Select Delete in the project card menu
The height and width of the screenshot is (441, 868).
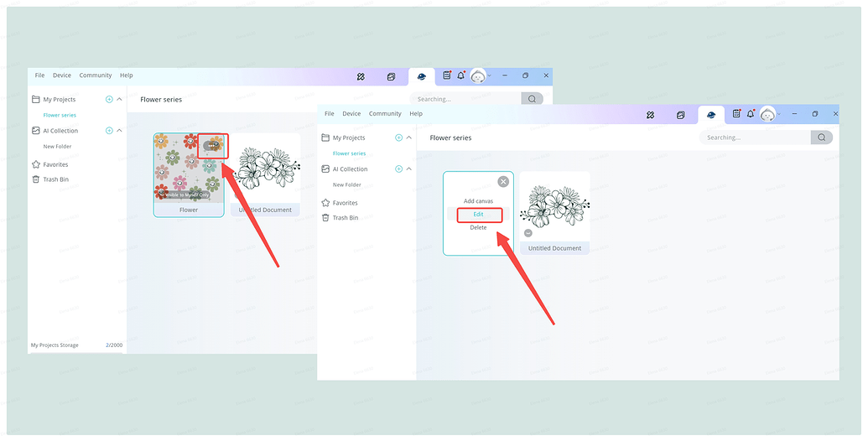(x=478, y=228)
